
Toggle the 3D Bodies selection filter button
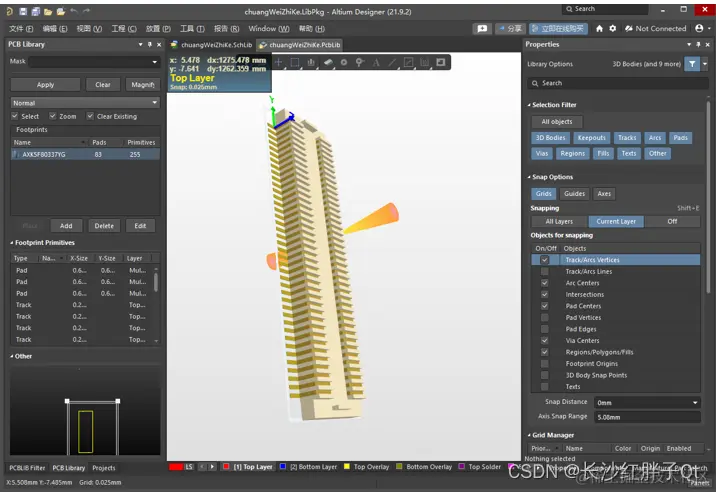point(550,138)
